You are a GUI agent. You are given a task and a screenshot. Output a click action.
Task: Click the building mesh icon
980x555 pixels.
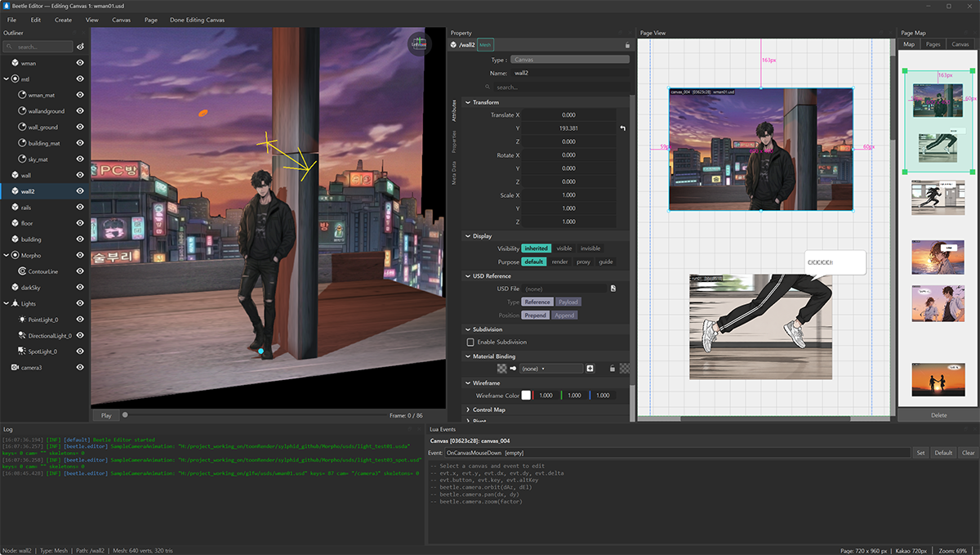coord(15,239)
